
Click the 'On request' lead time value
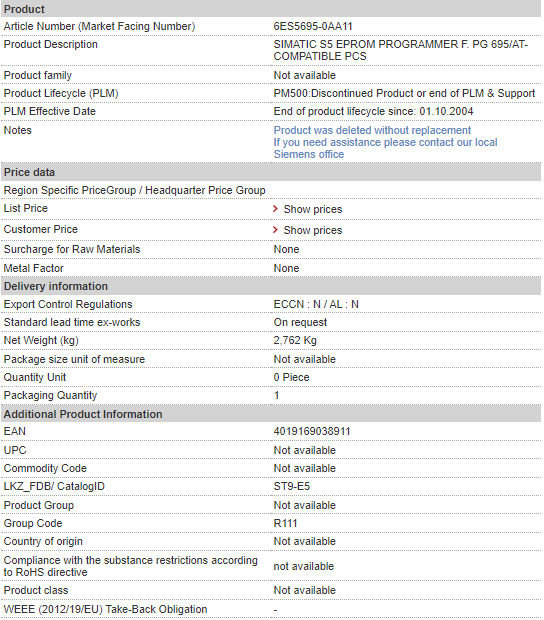[x=300, y=323]
